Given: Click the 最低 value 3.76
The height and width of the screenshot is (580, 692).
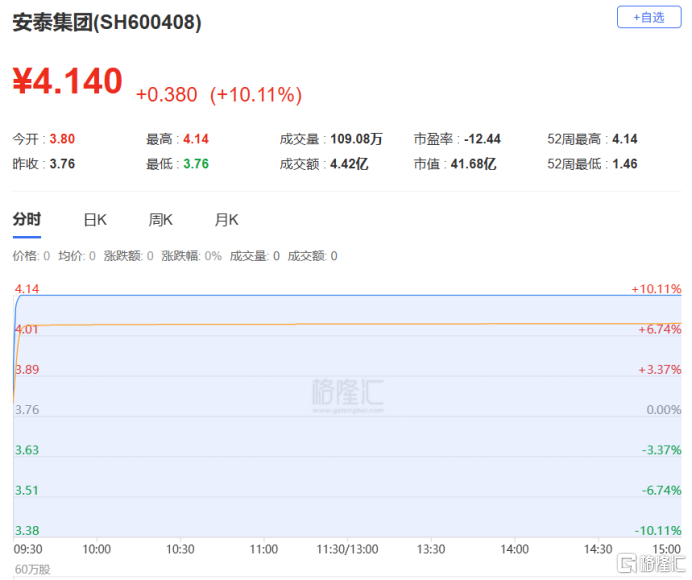Looking at the screenshot, I should point(196,164).
